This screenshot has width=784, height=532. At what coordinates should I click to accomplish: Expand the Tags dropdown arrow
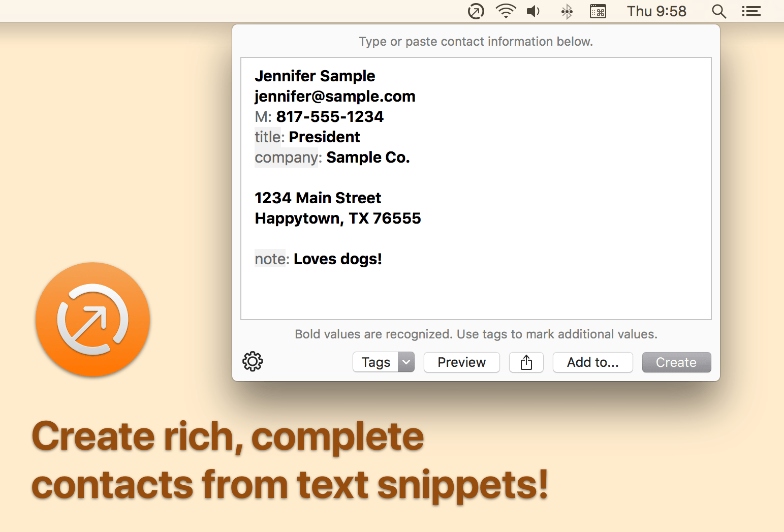[406, 362]
